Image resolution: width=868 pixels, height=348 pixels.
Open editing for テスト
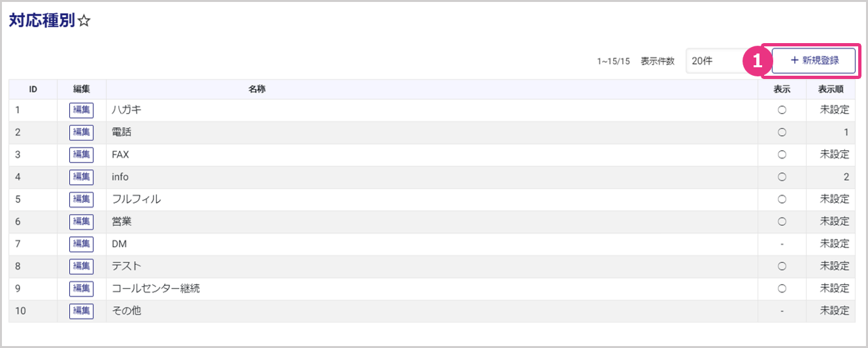tap(81, 266)
